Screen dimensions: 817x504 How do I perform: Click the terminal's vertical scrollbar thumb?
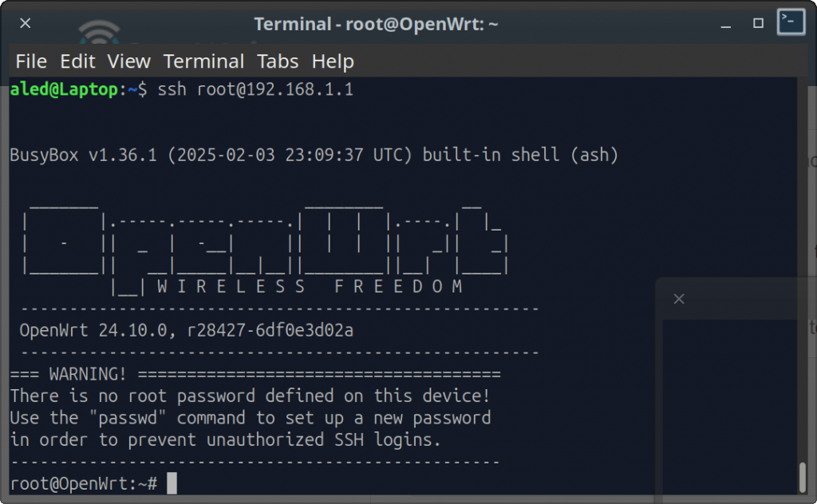point(803,477)
